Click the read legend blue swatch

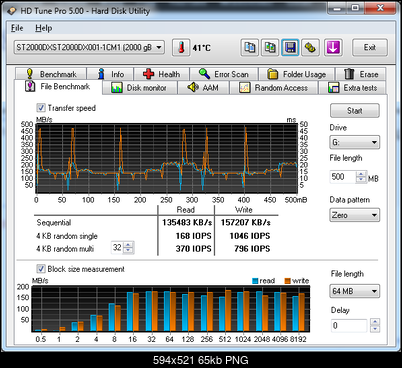[255, 281]
